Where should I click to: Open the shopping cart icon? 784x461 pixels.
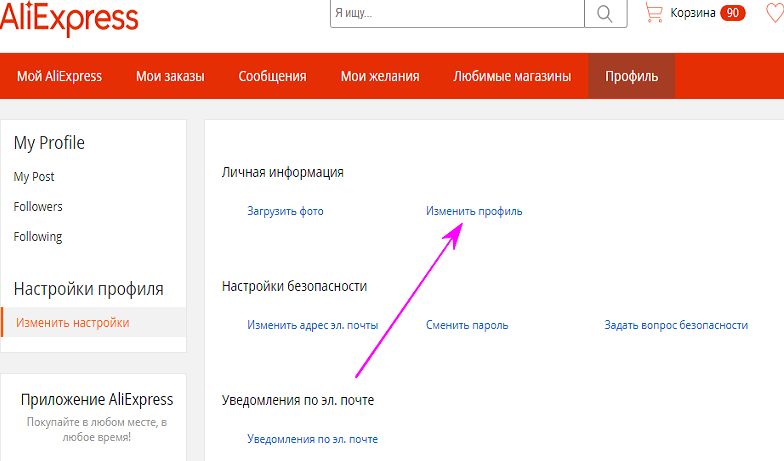pyautogui.click(x=654, y=12)
